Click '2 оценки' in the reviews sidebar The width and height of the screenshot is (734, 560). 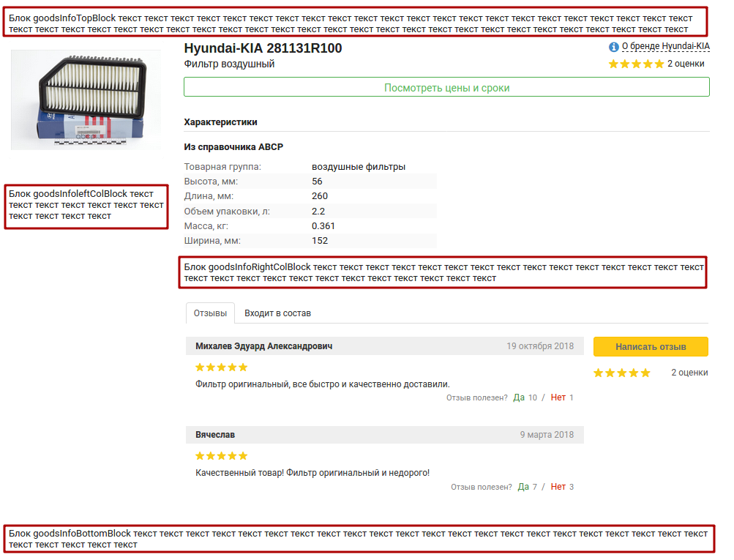[x=689, y=373]
